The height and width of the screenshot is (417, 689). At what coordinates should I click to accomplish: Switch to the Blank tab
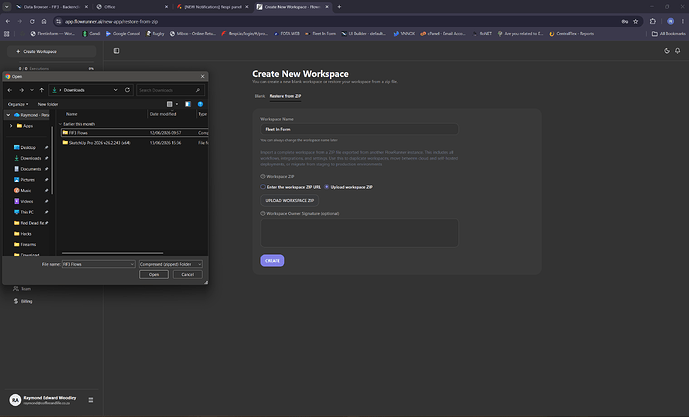[260, 96]
